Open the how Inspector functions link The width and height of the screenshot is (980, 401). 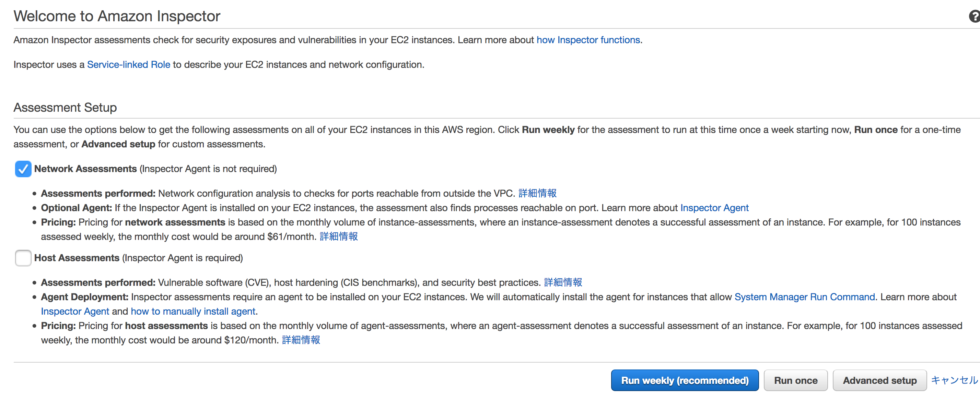click(588, 40)
